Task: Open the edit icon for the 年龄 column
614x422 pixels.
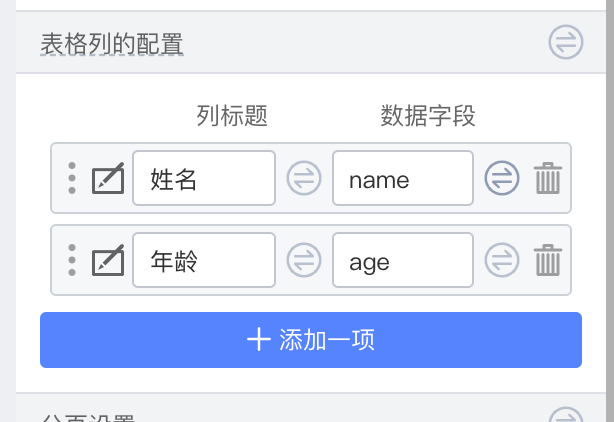Action: tap(108, 261)
